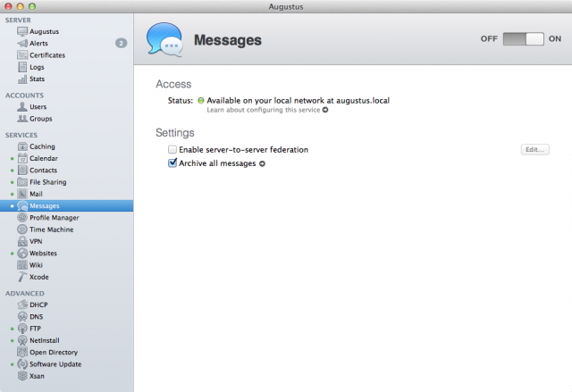Screen dimensions: 572x392
Task: Select Open Directory label in sidebar
Action: click(54, 353)
